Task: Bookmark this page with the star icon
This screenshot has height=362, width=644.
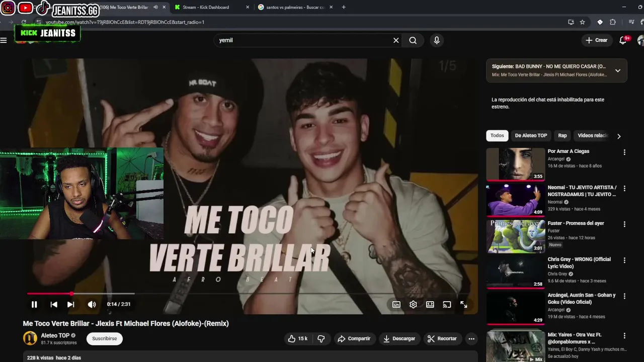Action: pos(582,22)
